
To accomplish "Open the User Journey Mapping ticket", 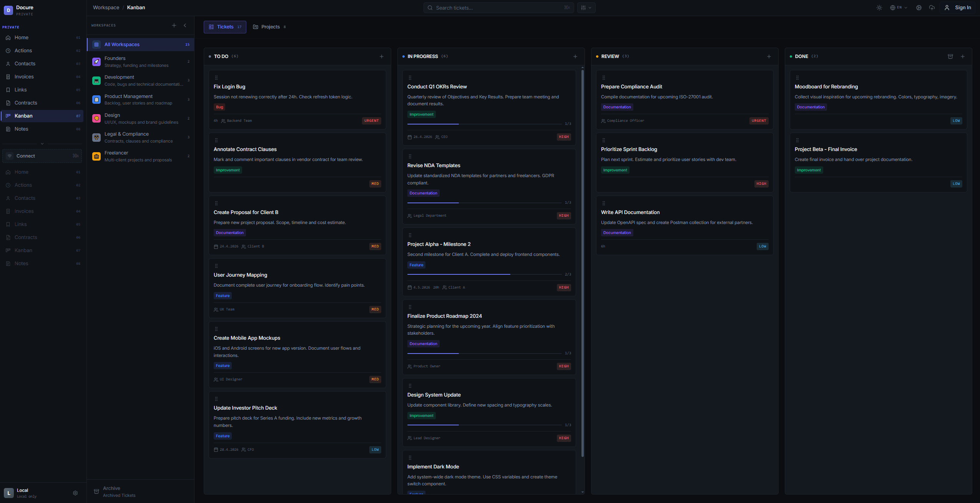I will [x=297, y=288].
